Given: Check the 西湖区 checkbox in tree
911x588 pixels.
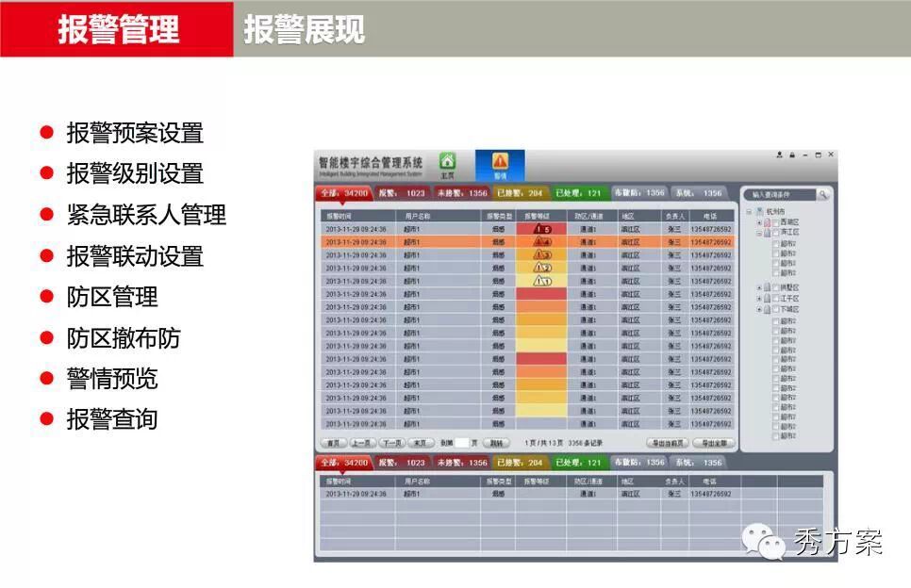Looking at the screenshot, I should coord(775,222).
